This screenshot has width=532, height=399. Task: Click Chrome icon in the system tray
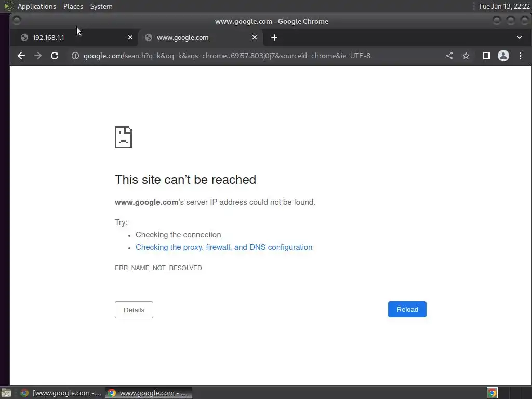pyautogui.click(x=492, y=393)
